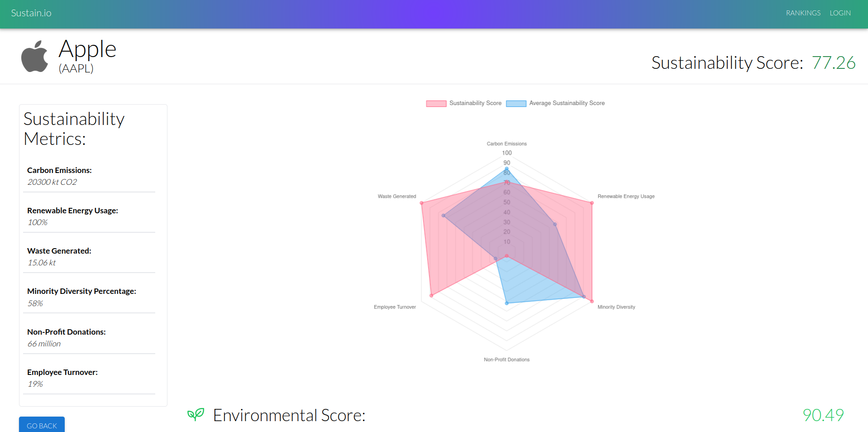Open the RANKINGS menu item
Image resolution: width=868 pixels, height=432 pixels.
click(x=803, y=13)
